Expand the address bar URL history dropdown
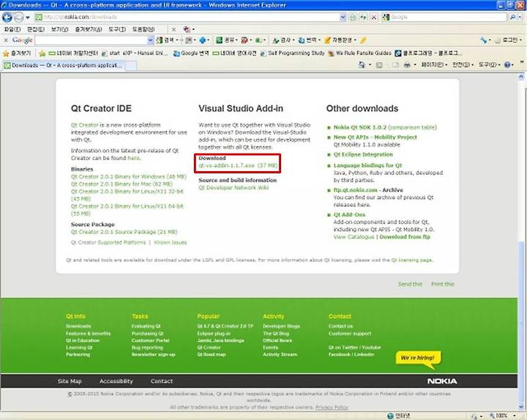527x420 pixels. 343,17
